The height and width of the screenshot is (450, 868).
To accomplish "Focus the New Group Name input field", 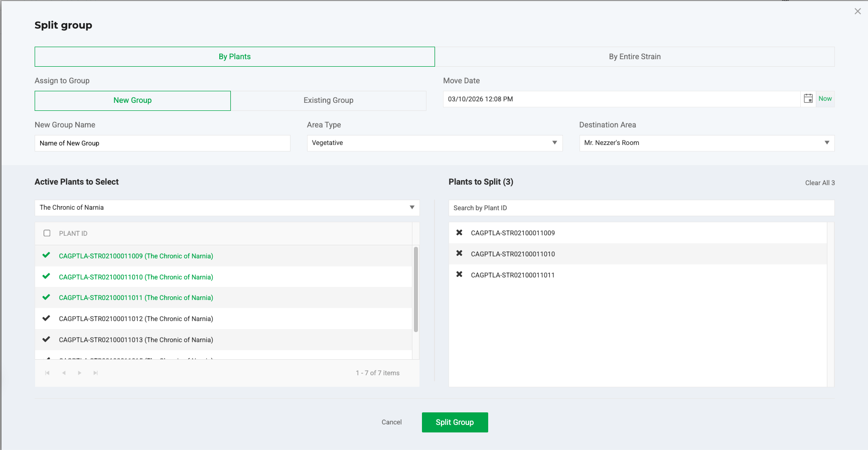I will point(162,143).
